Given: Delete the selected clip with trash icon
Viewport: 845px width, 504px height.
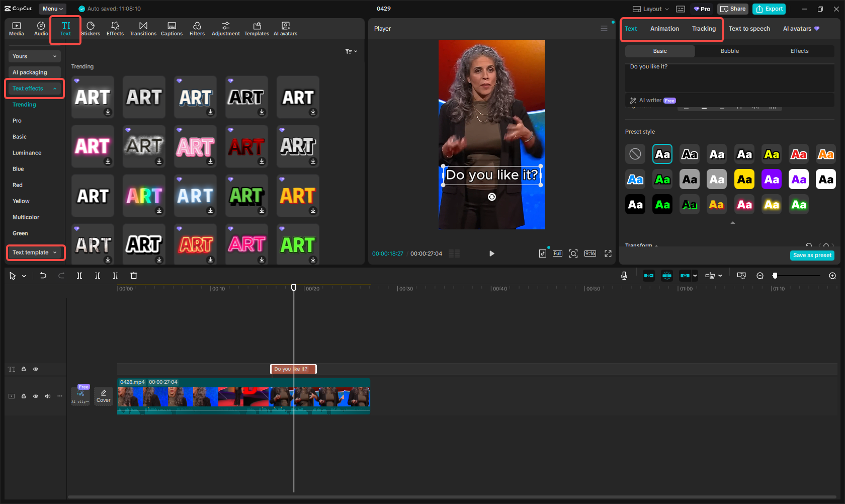Looking at the screenshot, I should click(x=134, y=276).
